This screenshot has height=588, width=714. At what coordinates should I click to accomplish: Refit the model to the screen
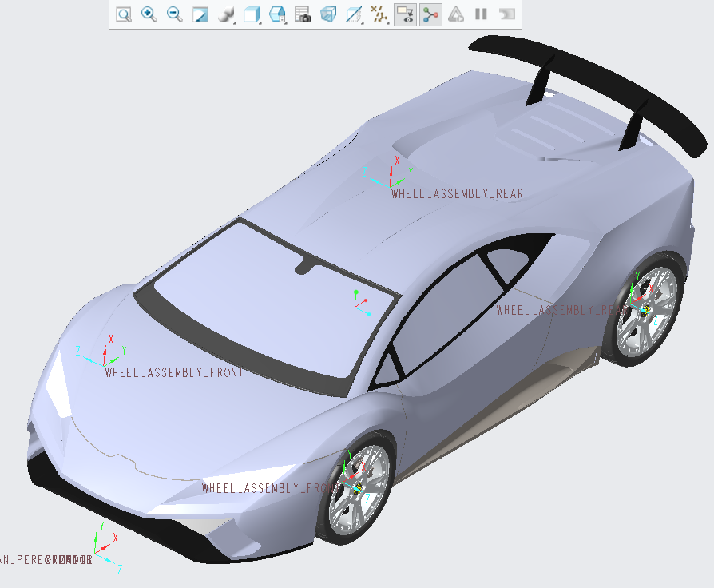pos(124,14)
